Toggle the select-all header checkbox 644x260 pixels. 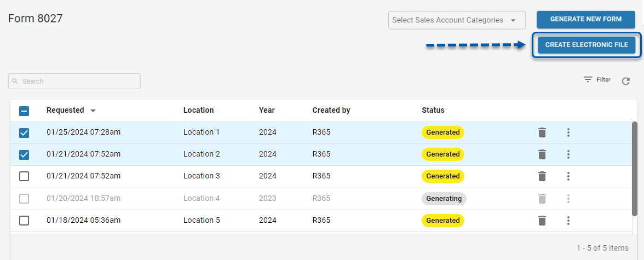(24, 111)
